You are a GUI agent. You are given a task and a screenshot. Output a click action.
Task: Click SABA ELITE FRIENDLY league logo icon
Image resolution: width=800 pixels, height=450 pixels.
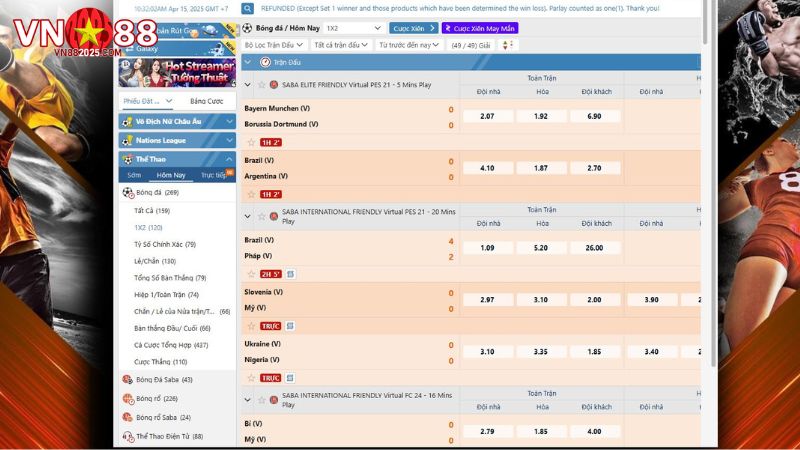click(x=274, y=85)
